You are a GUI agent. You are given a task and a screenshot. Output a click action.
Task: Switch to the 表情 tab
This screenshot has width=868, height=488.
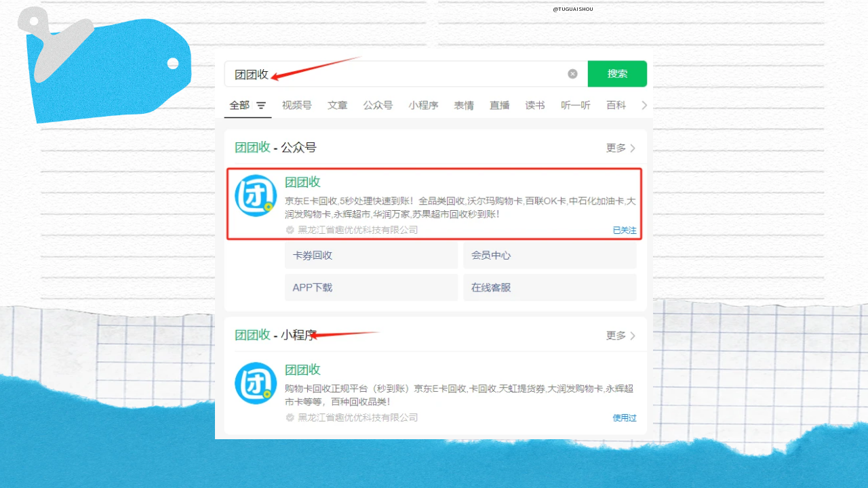coord(464,106)
